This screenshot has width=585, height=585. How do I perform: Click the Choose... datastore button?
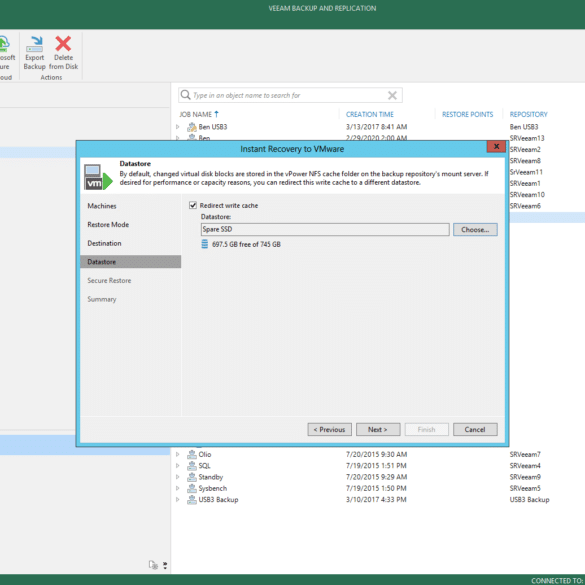[x=475, y=229]
